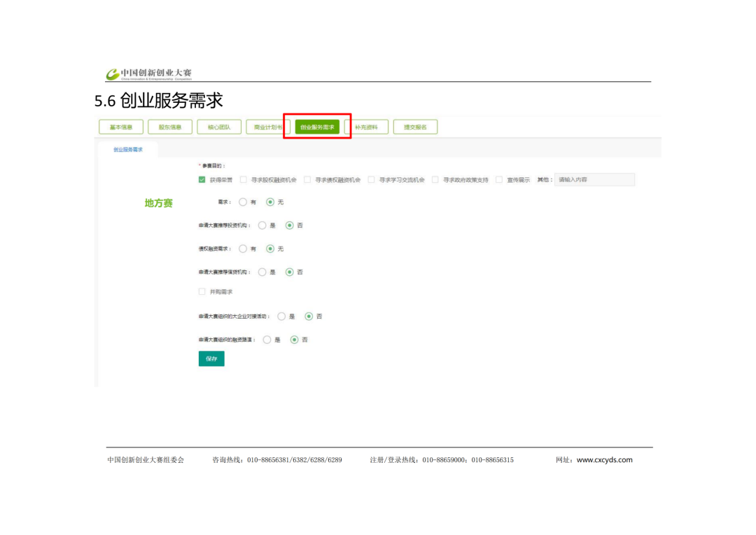Click the 其他 text input field
This screenshot has width=756, height=535.
[594, 180]
